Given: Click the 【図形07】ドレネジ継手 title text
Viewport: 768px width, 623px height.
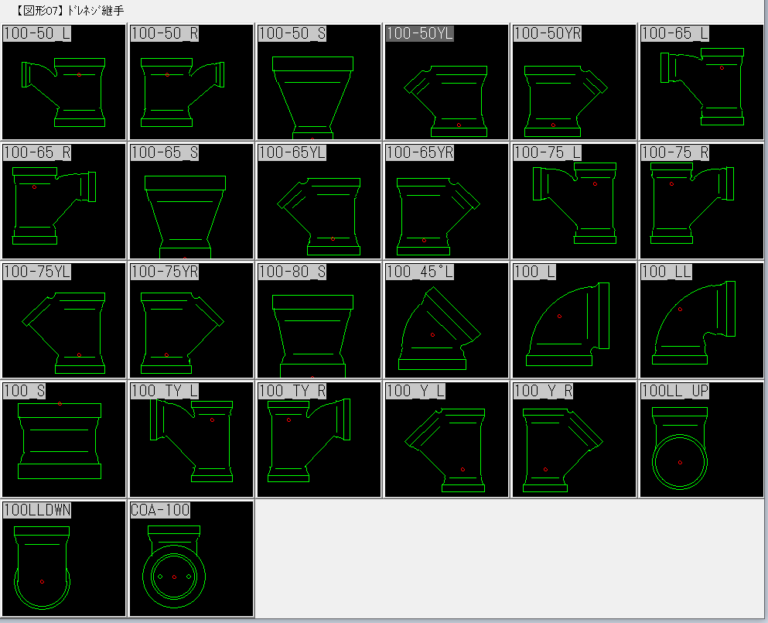Looking at the screenshot, I should click(69, 10).
